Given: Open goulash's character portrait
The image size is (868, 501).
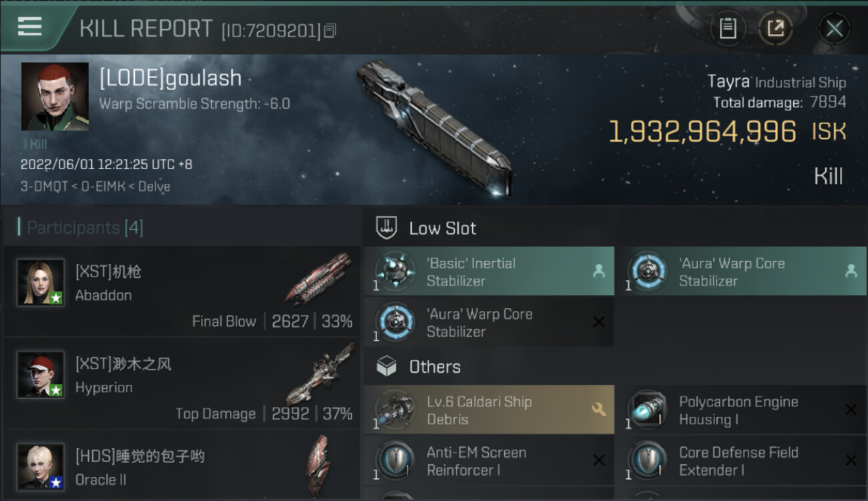Looking at the screenshot, I should pos(55,96).
